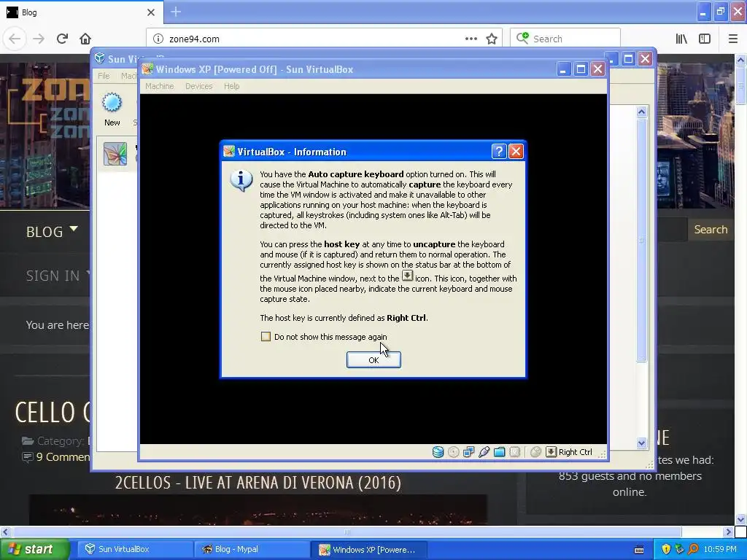Switch to Sun VirtualBox taskbar button
Viewport: 747px width, 560px height.
[136, 550]
